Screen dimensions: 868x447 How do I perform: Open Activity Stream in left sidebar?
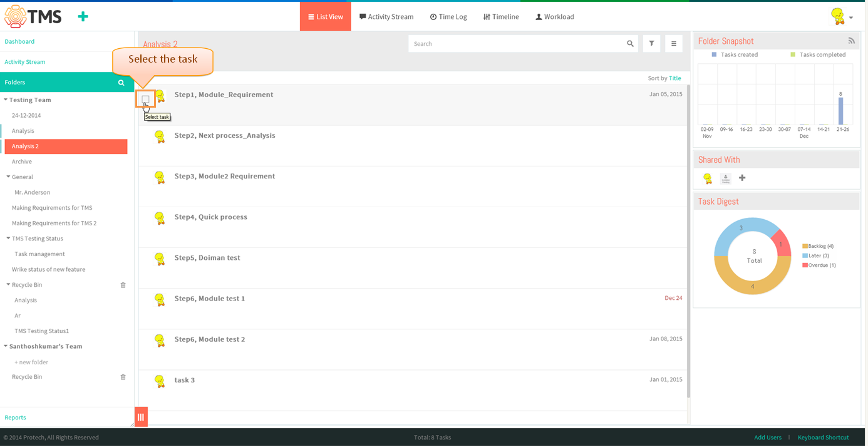pyautogui.click(x=25, y=62)
